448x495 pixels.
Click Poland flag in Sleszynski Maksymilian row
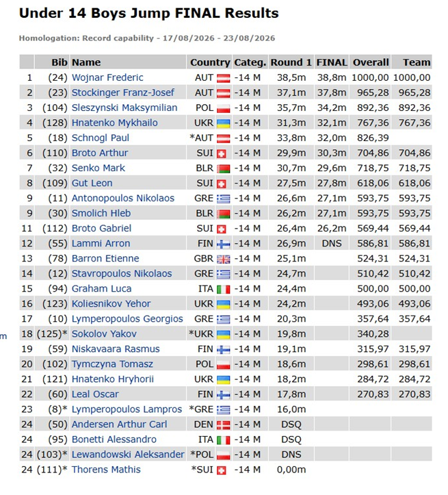coord(223,108)
